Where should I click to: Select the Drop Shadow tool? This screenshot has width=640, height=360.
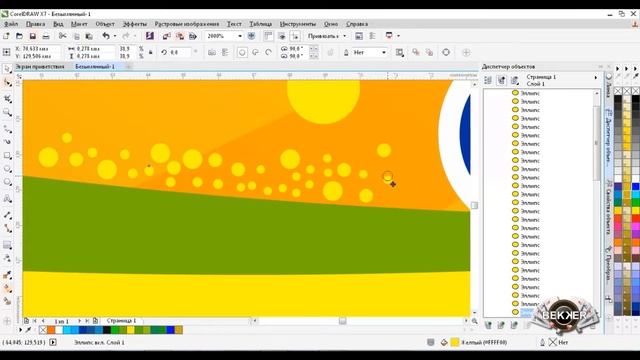(7, 245)
